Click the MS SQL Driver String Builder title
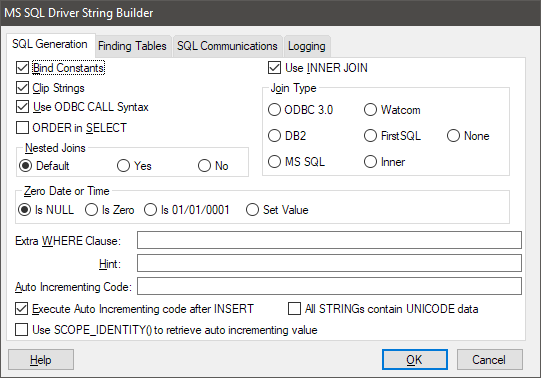541x378 pixels. tap(79, 13)
